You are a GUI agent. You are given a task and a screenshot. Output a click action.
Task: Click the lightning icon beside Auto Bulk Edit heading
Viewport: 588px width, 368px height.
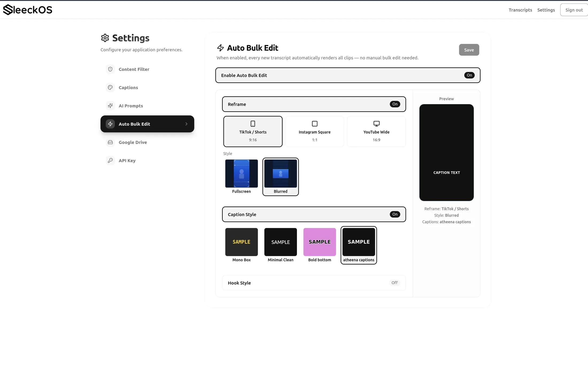coord(220,48)
